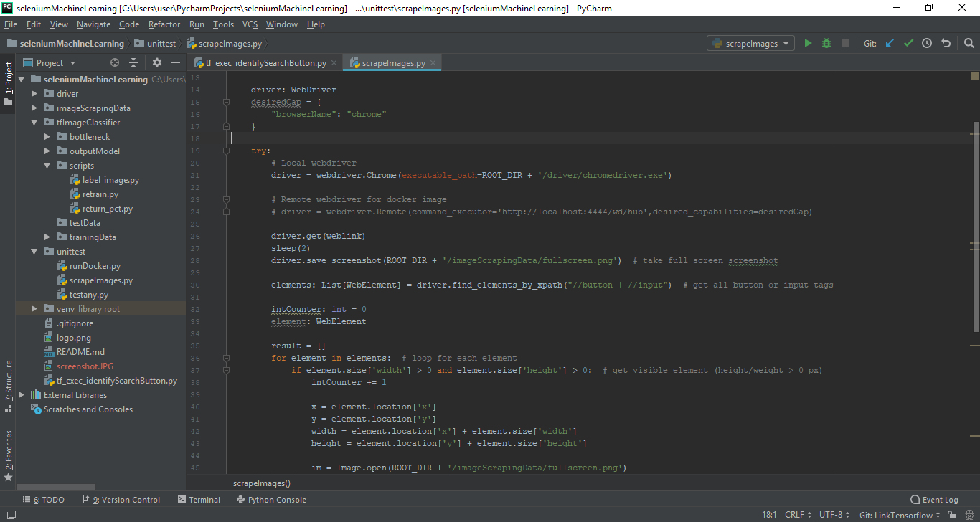This screenshot has height=522, width=980.
Task: Click the Project panel horizontal scrollbar
Action: coord(56,487)
